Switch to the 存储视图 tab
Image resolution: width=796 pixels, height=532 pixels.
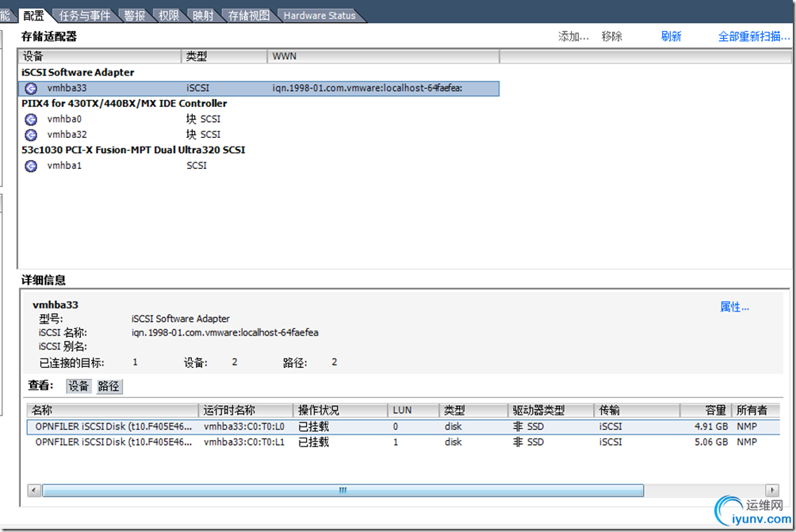[249, 16]
